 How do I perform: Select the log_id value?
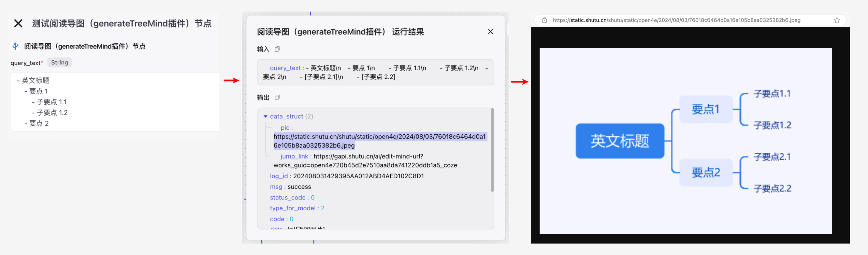tap(359, 176)
